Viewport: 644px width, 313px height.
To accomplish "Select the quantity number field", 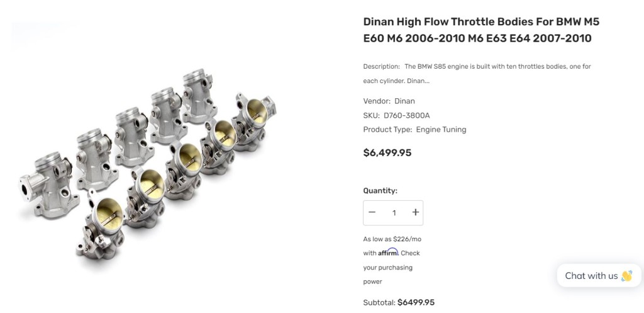I will tap(394, 213).
